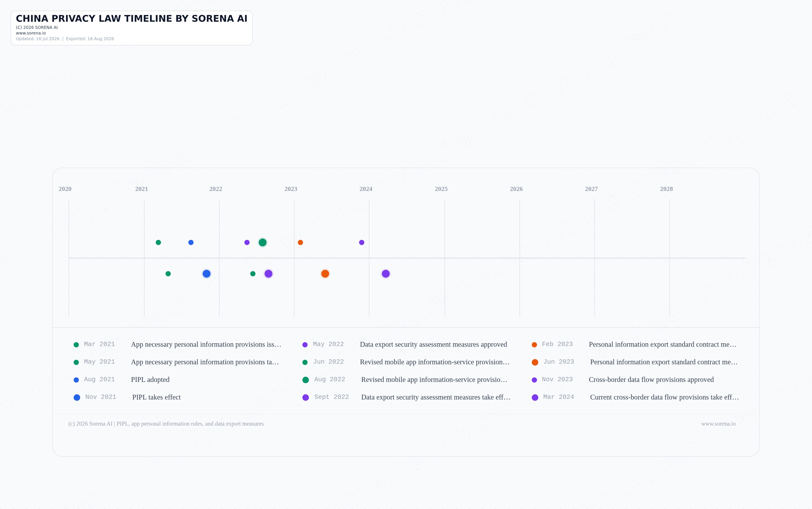This screenshot has width=812, height=509.
Task: Click the purple May 2022 timeline marker
Action: [247, 242]
